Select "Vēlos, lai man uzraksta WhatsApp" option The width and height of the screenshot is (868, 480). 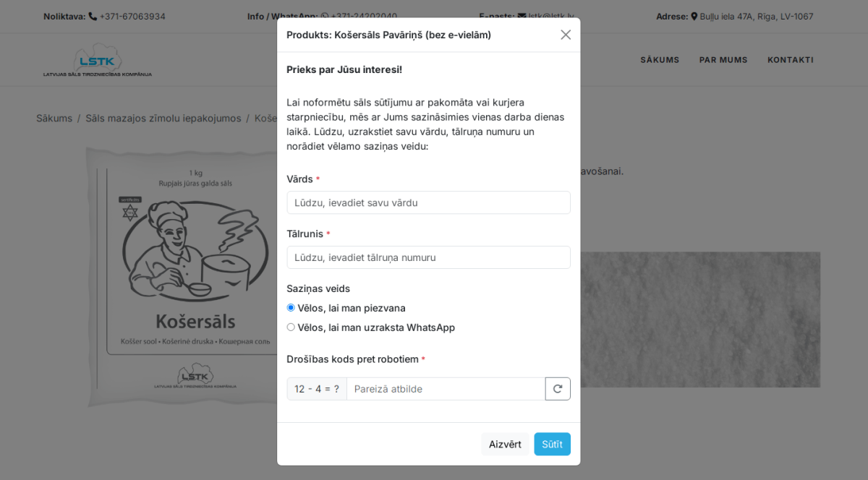click(291, 327)
